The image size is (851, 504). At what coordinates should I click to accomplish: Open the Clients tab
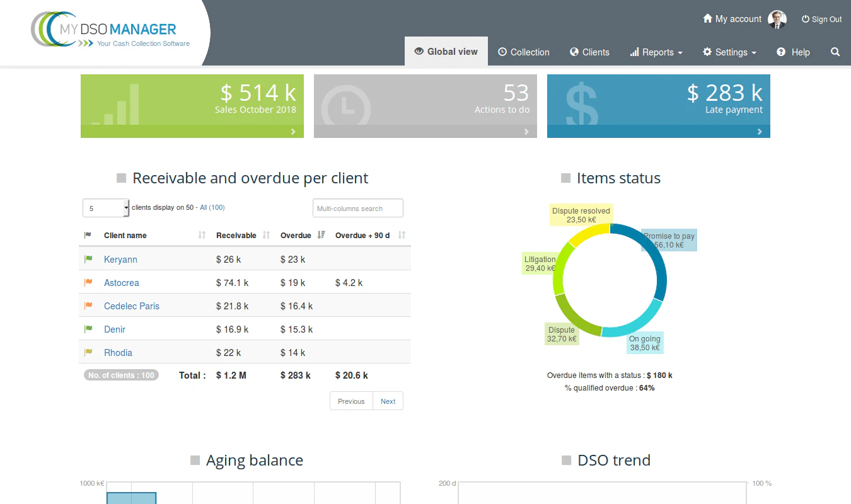(x=589, y=52)
